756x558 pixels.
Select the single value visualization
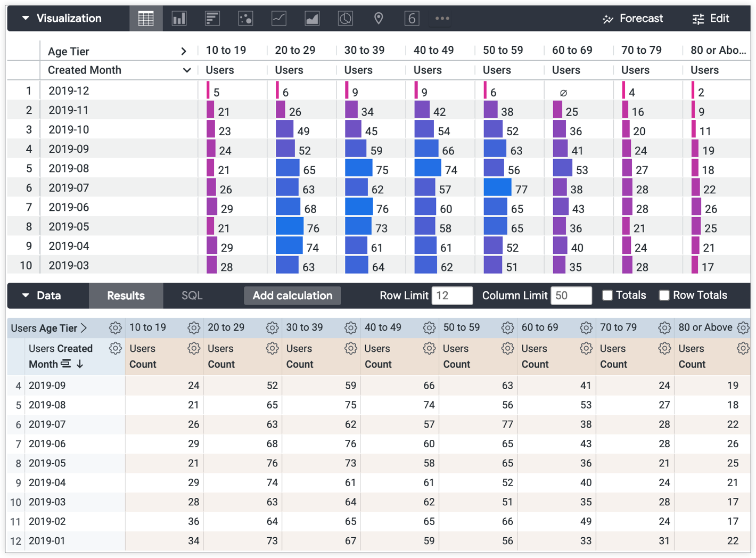pyautogui.click(x=412, y=18)
